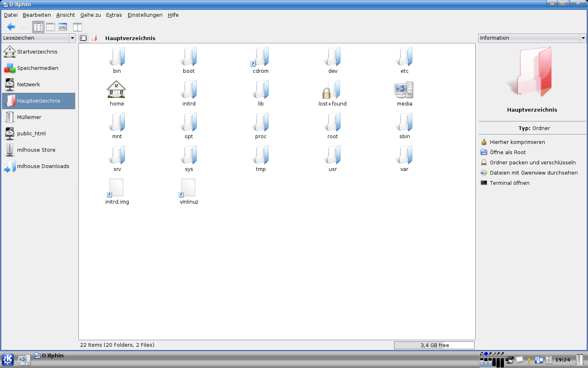Click the blue Back arrow in toolbar

pyautogui.click(x=11, y=27)
